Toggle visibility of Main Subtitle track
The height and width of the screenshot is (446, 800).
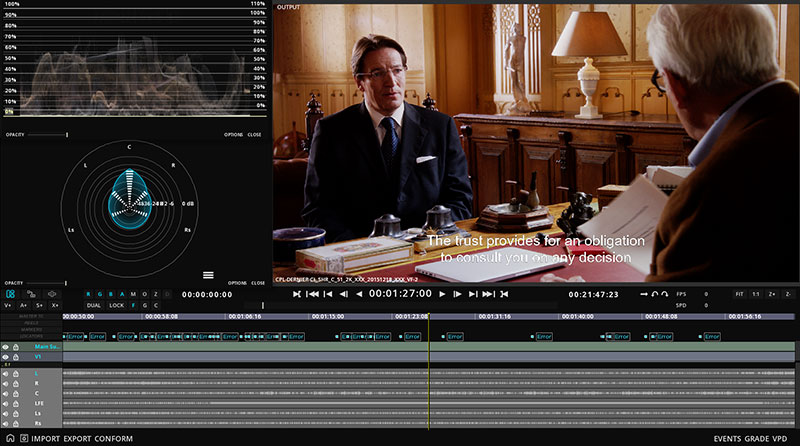click(5, 346)
